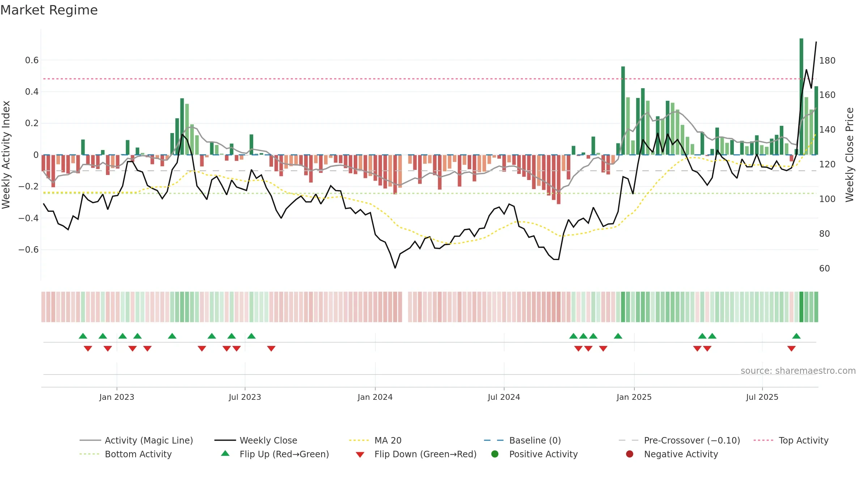868x488 pixels.
Task: Click the green activity bar peaking at Jan 2025
Action: (x=623, y=111)
